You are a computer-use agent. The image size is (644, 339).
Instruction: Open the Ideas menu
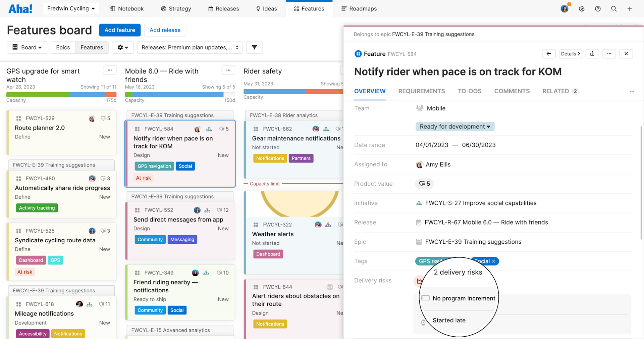tap(266, 9)
